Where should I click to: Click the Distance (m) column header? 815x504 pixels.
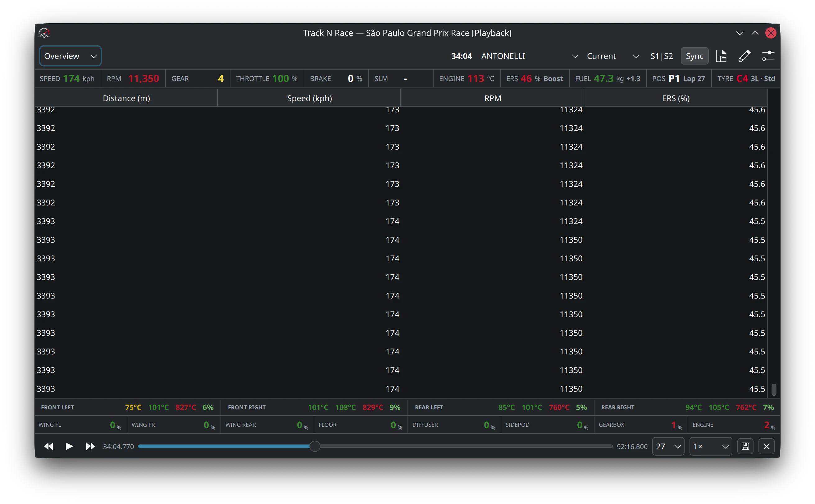click(x=126, y=98)
